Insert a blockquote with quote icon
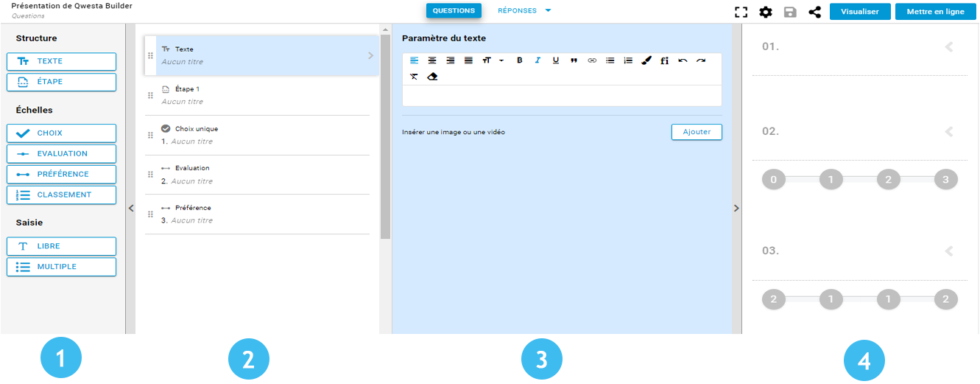 (574, 60)
